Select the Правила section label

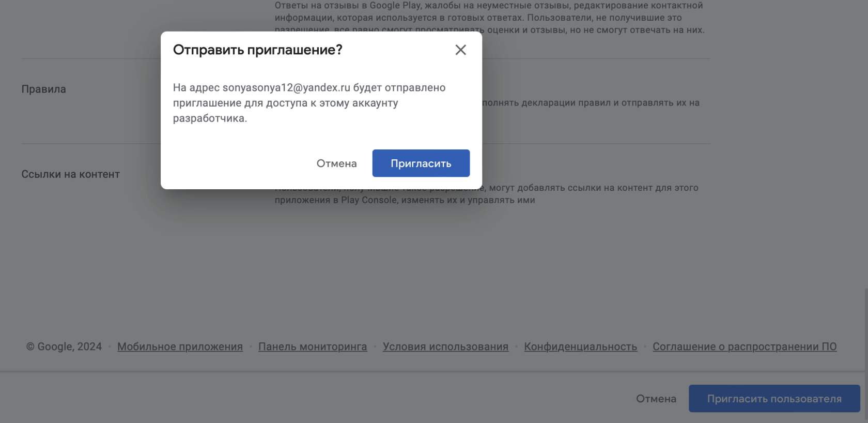(x=43, y=89)
